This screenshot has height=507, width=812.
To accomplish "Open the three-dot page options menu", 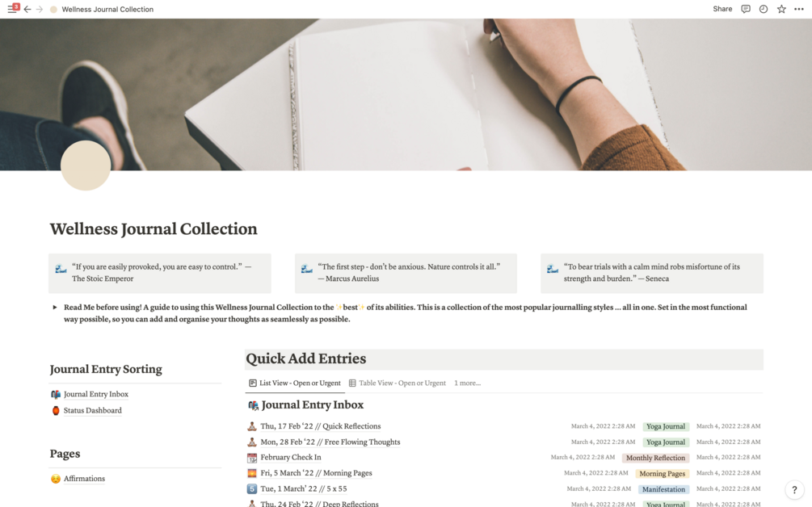I will pyautogui.click(x=799, y=9).
